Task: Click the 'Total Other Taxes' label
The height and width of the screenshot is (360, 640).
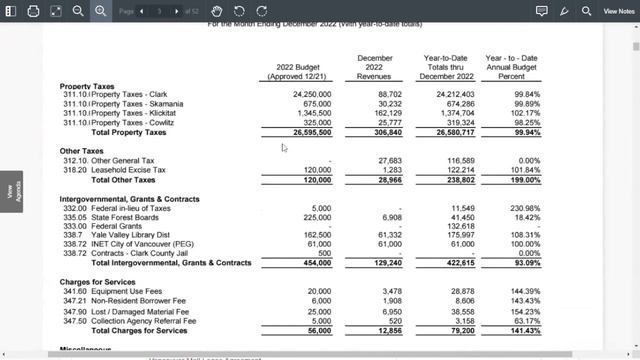Action: [x=123, y=180]
